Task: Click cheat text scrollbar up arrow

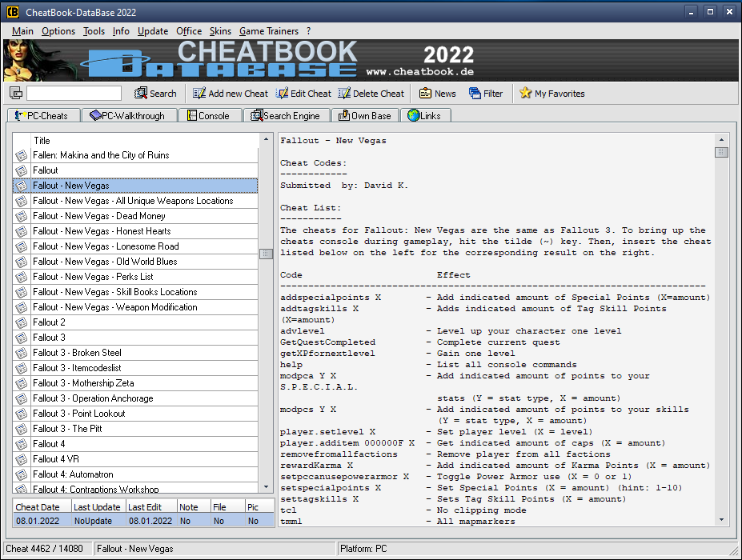Action: pos(721,140)
